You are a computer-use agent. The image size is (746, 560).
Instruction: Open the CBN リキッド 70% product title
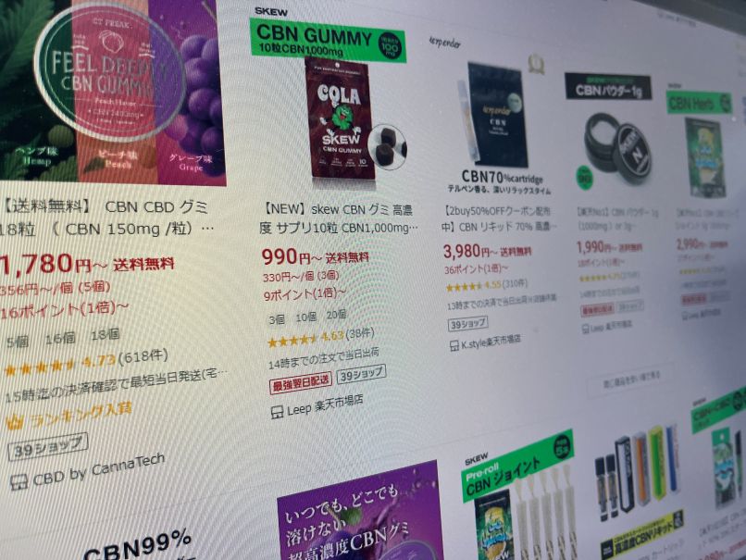point(498,218)
